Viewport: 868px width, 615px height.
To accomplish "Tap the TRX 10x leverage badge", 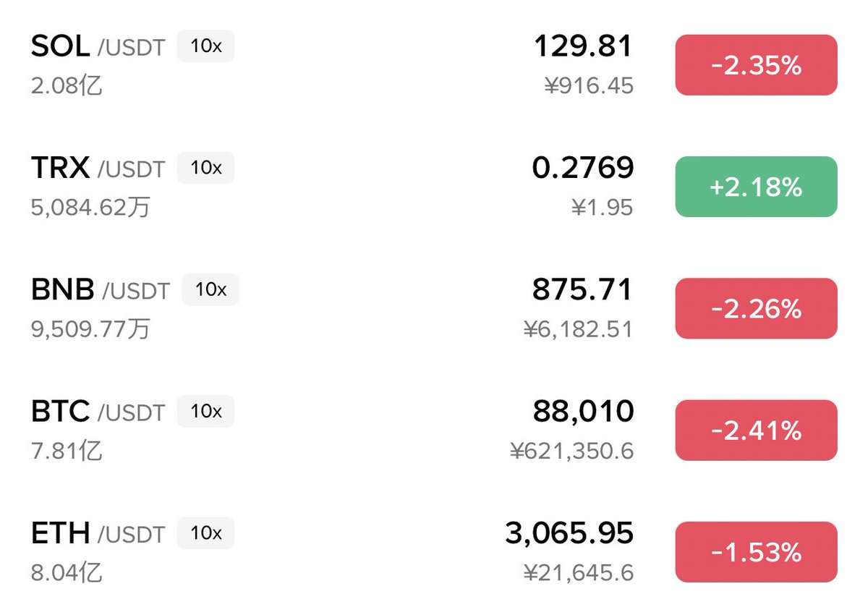I will pyautogui.click(x=206, y=168).
